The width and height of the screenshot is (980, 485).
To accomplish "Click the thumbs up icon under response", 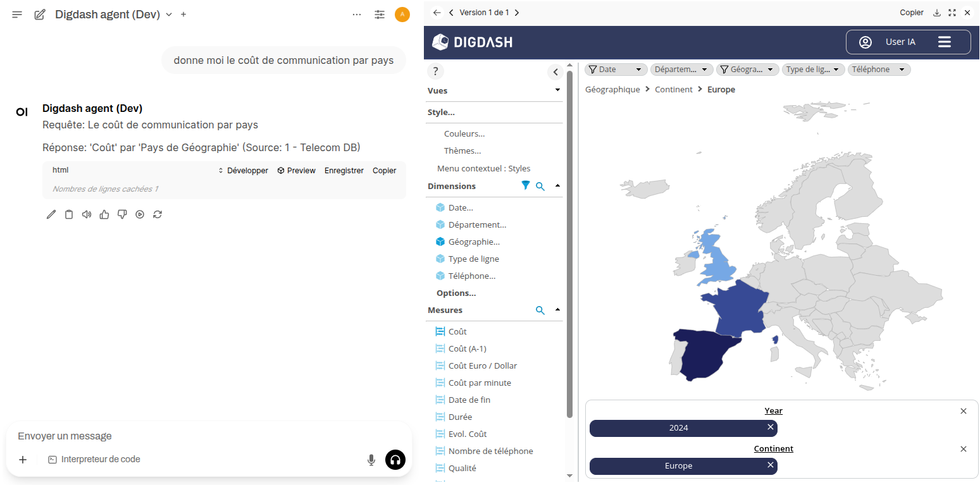I will (104, 214).
